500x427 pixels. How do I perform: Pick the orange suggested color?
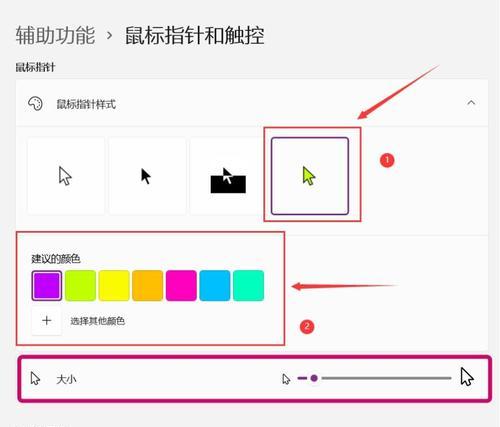148,286
